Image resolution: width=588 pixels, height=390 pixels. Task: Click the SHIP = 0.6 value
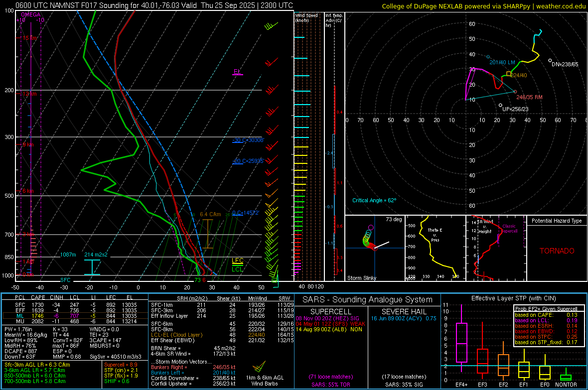[116, 381]
